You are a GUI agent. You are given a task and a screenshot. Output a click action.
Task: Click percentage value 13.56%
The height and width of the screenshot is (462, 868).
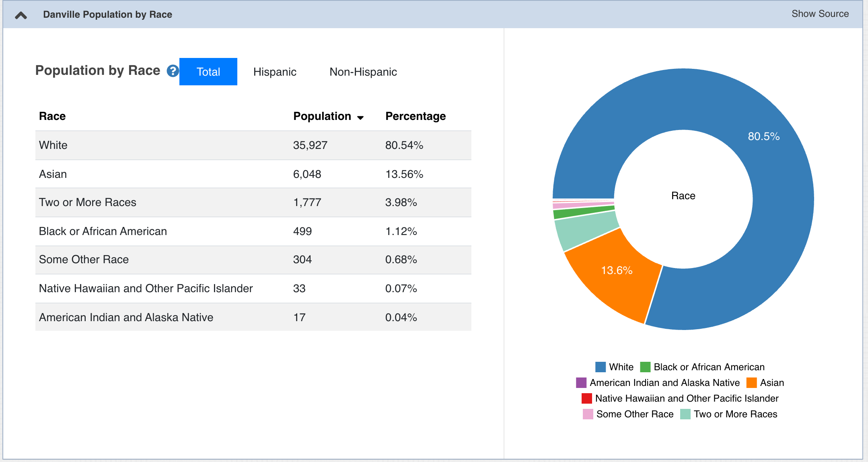[404, 174]
